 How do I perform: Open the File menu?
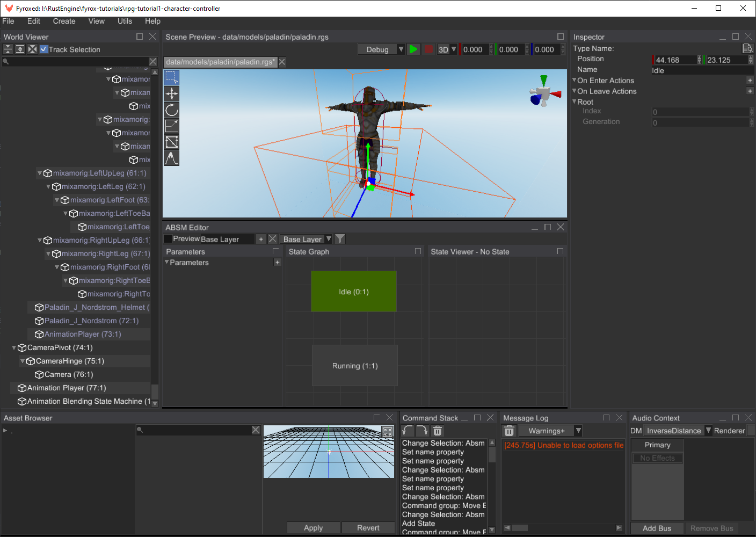click(x=8, y=21)
